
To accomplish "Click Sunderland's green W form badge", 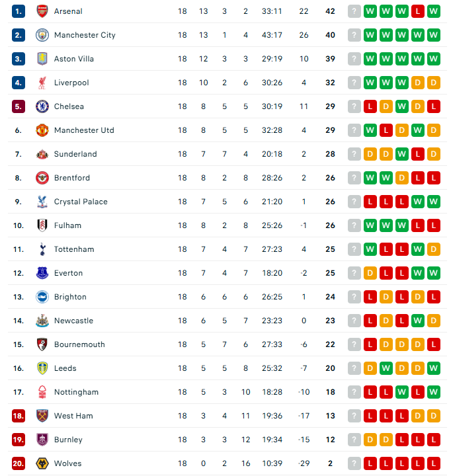I will point(402,154).
